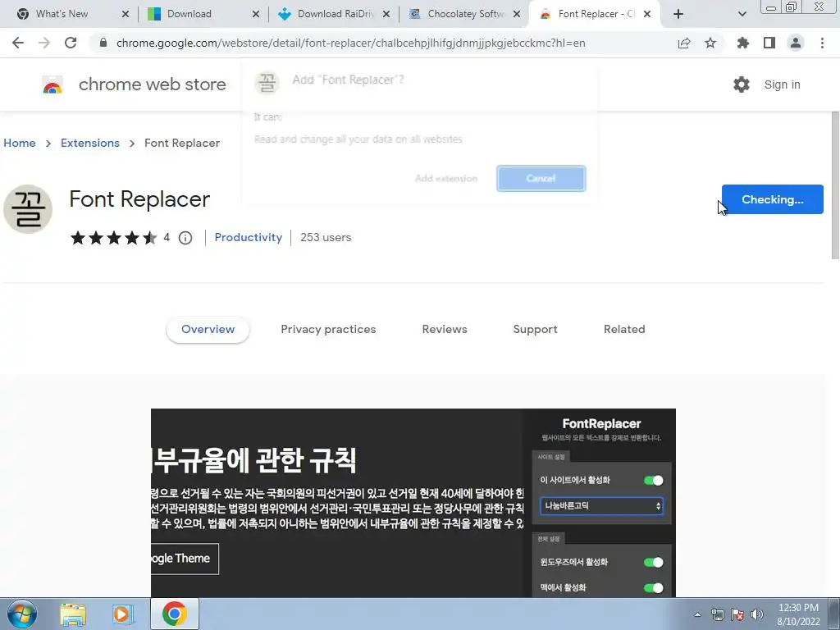
Task: Click the 253 users text
Action: [x=326, y=237]
